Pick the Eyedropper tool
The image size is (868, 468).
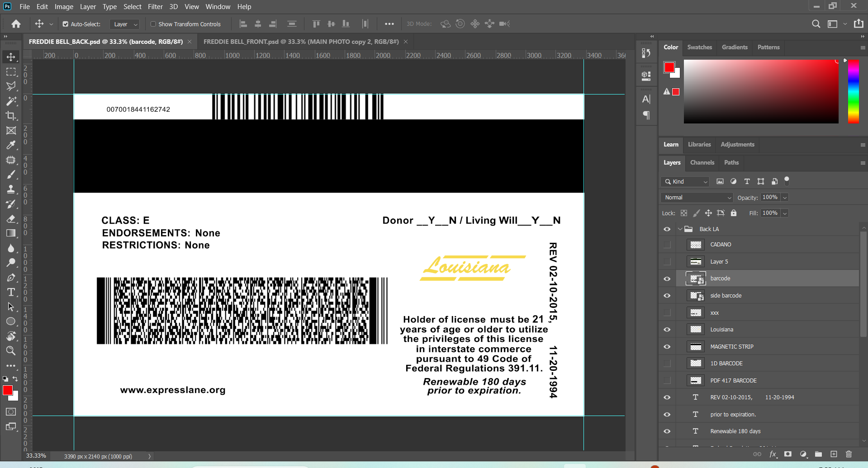(11, 145)
